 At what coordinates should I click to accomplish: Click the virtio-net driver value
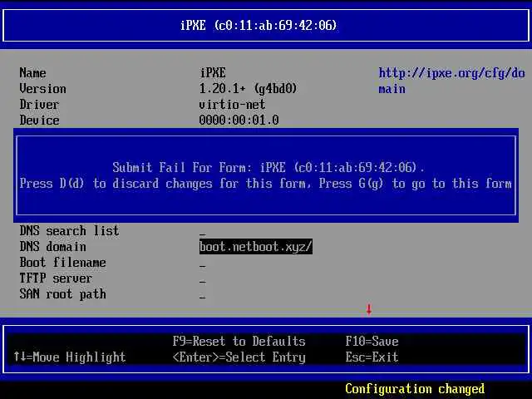[x=233, y=105]
